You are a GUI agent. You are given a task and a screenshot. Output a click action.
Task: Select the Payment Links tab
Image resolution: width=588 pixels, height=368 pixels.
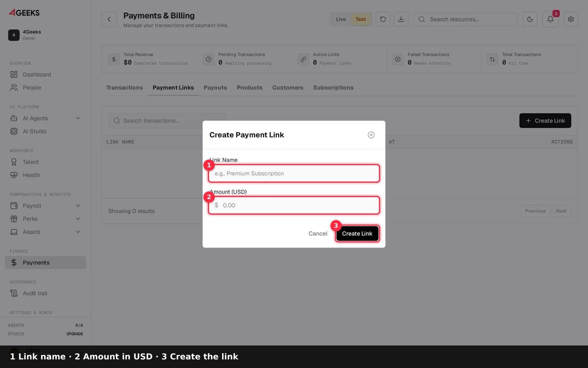[173, 88]
